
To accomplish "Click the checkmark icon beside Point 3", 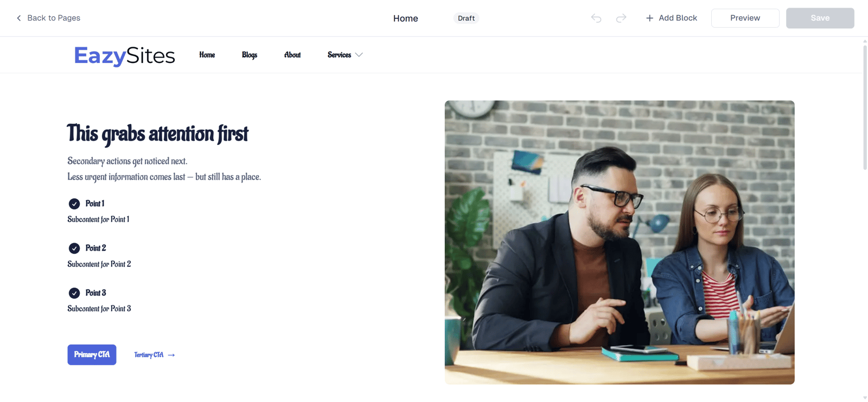I will coord(74,293).
